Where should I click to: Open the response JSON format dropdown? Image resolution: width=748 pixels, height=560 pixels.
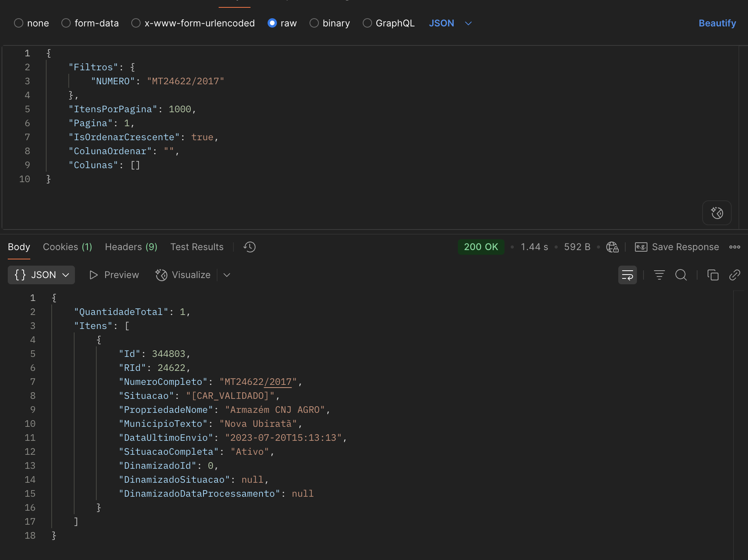pyautogui.click(x=41, y=275)
